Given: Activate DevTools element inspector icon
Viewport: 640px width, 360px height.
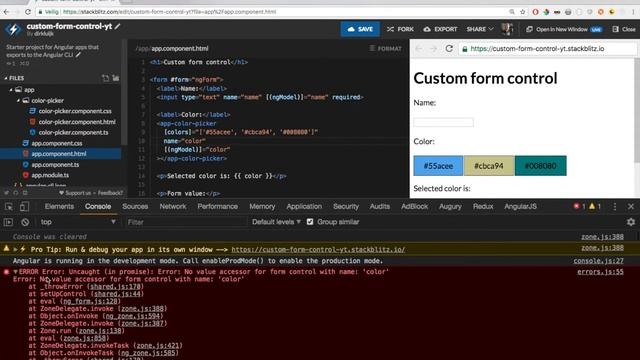Looking at the screenshot, I should tap(9, 207).
